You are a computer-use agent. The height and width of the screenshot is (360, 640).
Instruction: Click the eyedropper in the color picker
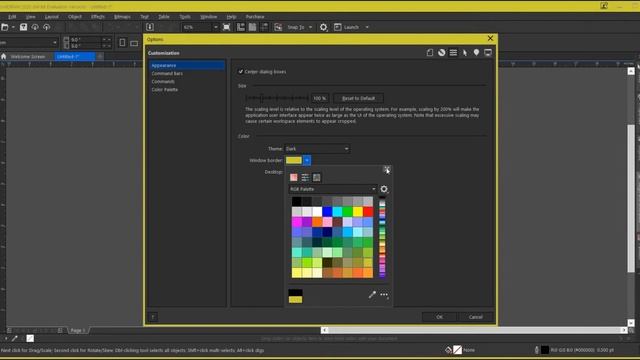tap(372, 294)
